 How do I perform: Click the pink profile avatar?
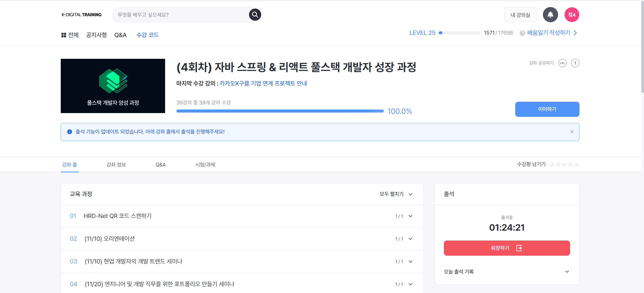[x=571, y=15]
